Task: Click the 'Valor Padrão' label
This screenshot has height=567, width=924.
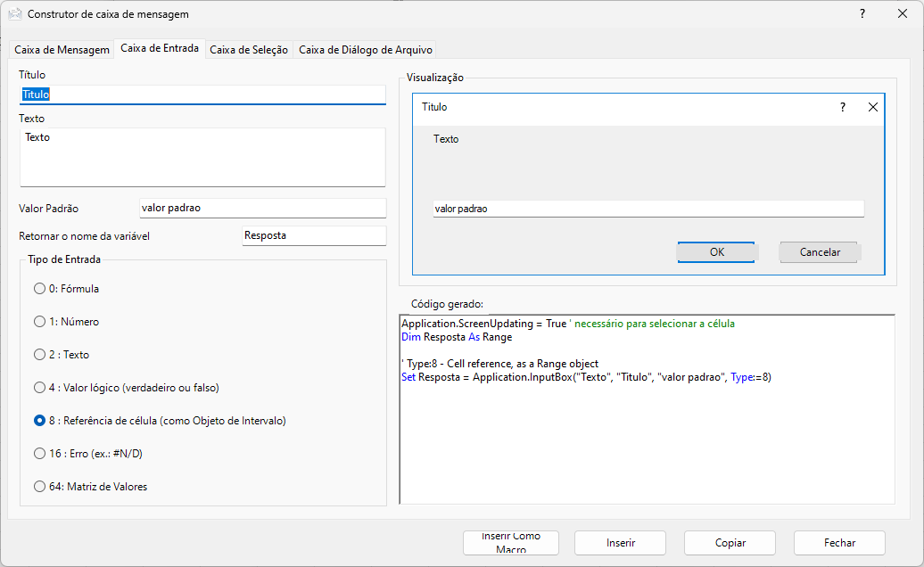Action: (48, 209)
